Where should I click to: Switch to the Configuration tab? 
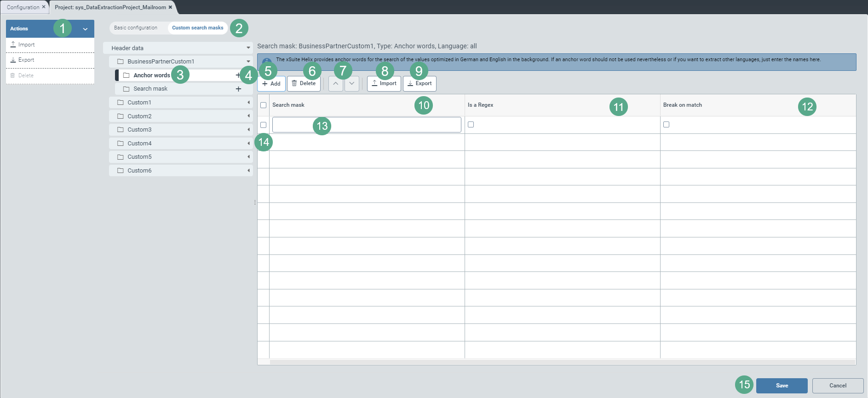pyautogui.click(x=23, y=7)
